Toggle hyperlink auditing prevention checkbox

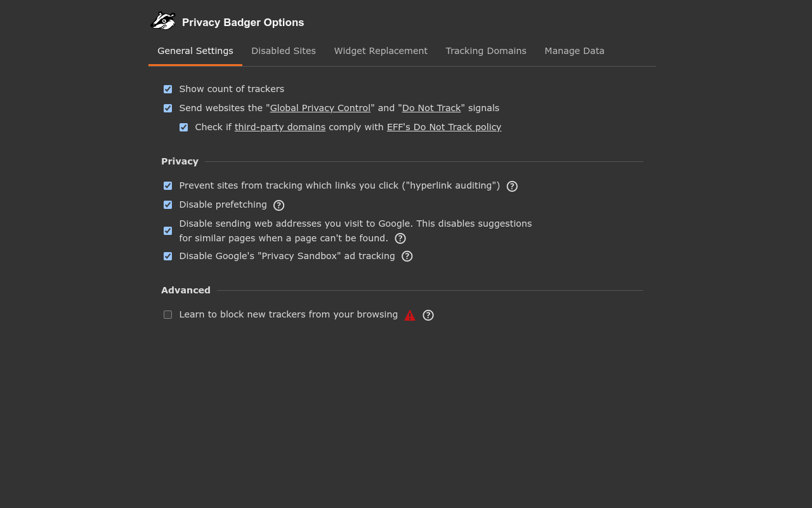coord(167,186)
